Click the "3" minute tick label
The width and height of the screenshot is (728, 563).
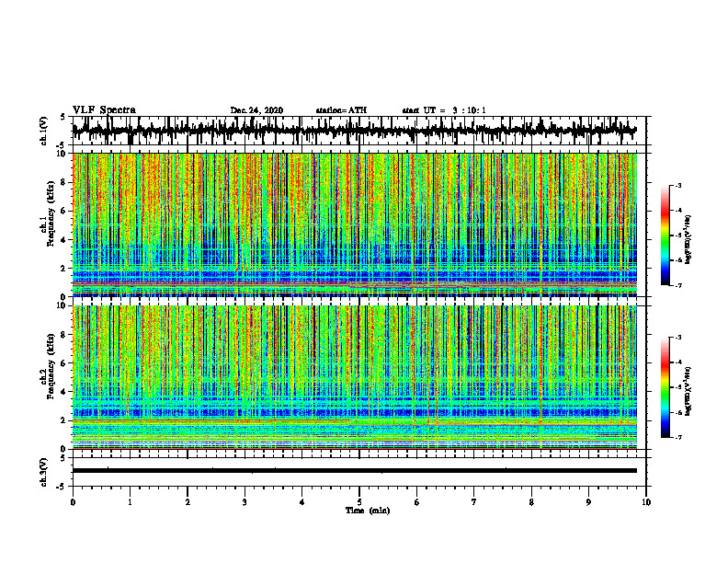pyautogui.click(x=245, y=502)
